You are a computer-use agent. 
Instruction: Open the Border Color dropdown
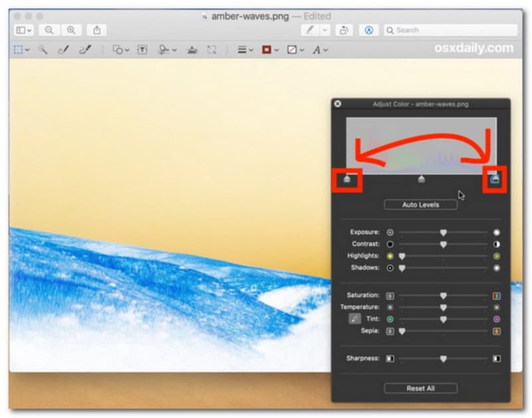coord(270,50)
